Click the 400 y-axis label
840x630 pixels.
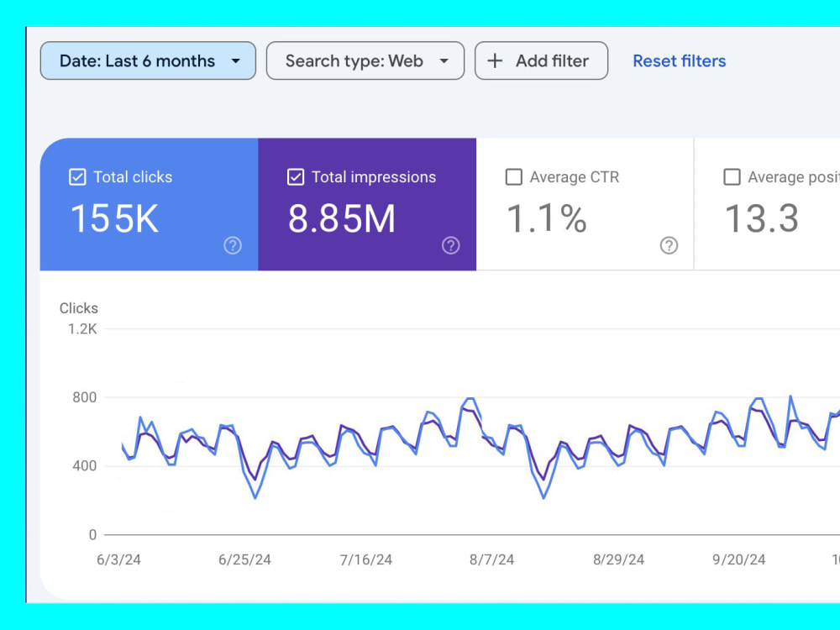click(85, 466)
